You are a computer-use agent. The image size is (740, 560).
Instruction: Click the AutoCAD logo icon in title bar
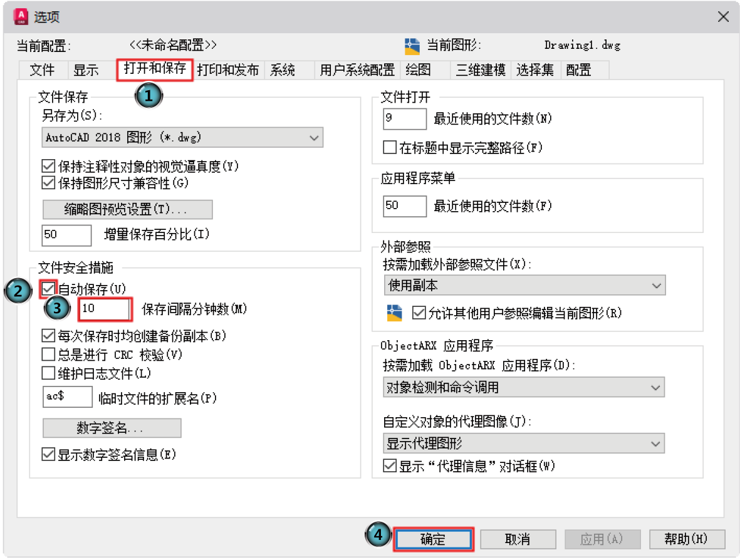coord(20,16)
